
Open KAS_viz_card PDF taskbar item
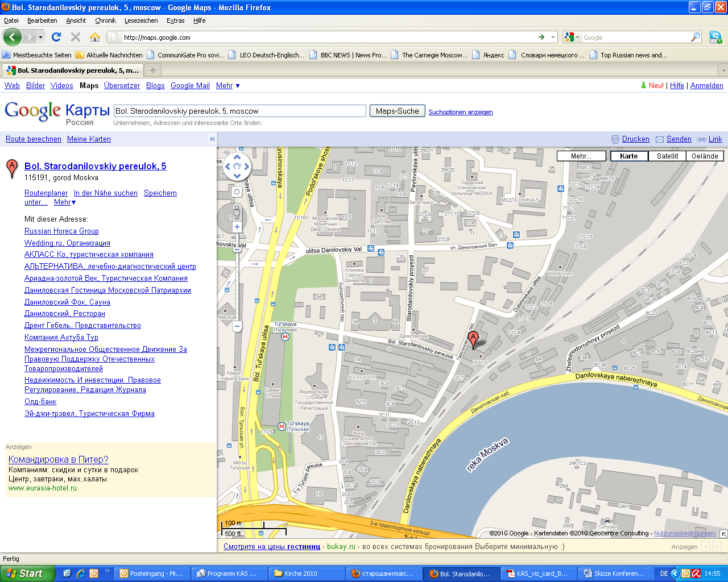[x=539, y=573]
